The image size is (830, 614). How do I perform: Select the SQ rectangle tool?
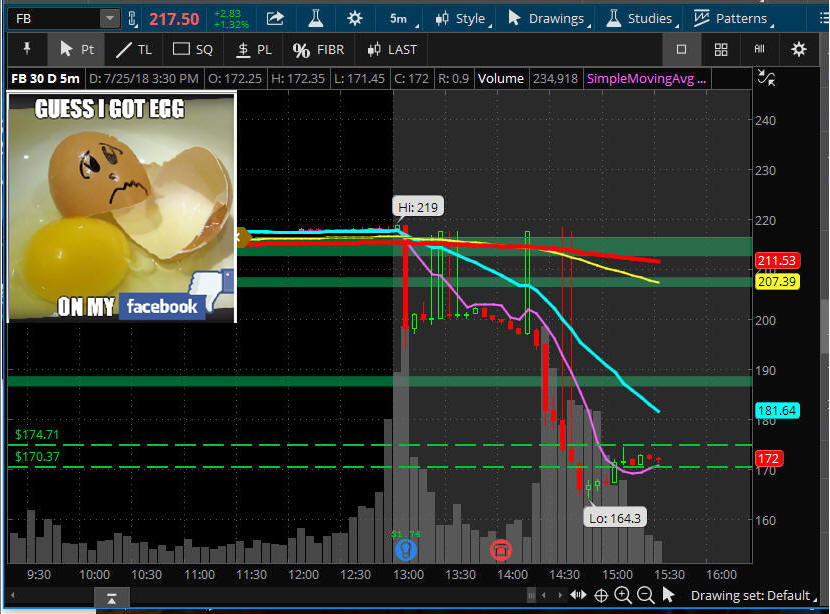tap(193, 50)
